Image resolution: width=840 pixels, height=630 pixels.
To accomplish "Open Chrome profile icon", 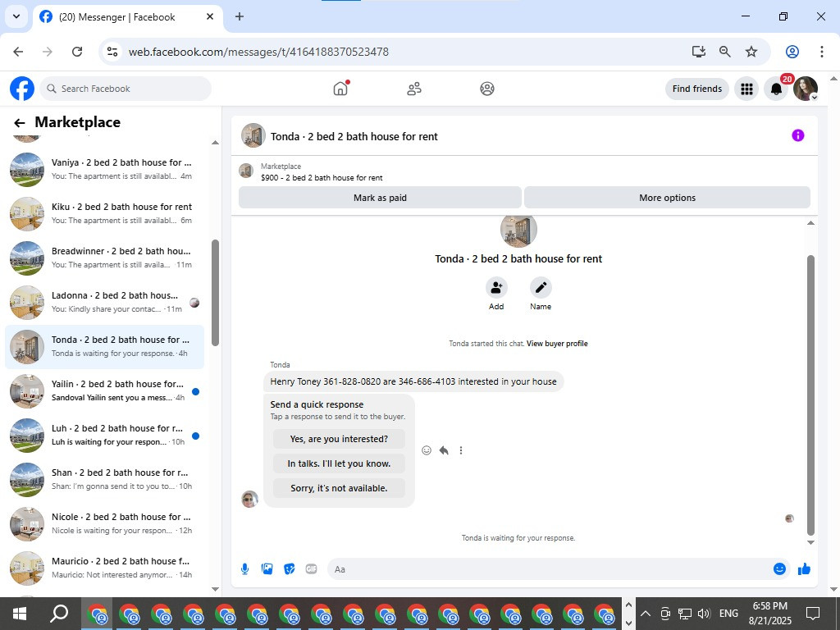I will coord(792,52).
